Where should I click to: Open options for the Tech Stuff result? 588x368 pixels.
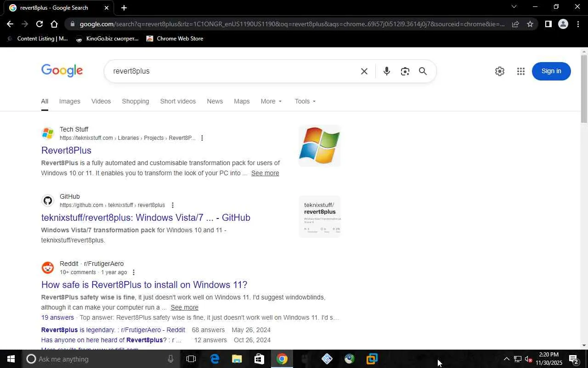[x=202, y=138]
